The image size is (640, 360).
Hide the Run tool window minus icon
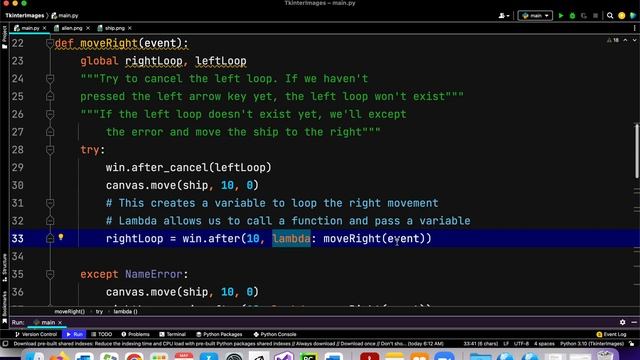click(x=634, y=322)
